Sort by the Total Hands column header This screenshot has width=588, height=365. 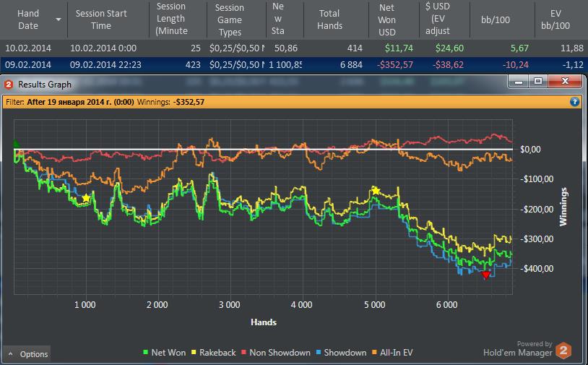[329, 20]
